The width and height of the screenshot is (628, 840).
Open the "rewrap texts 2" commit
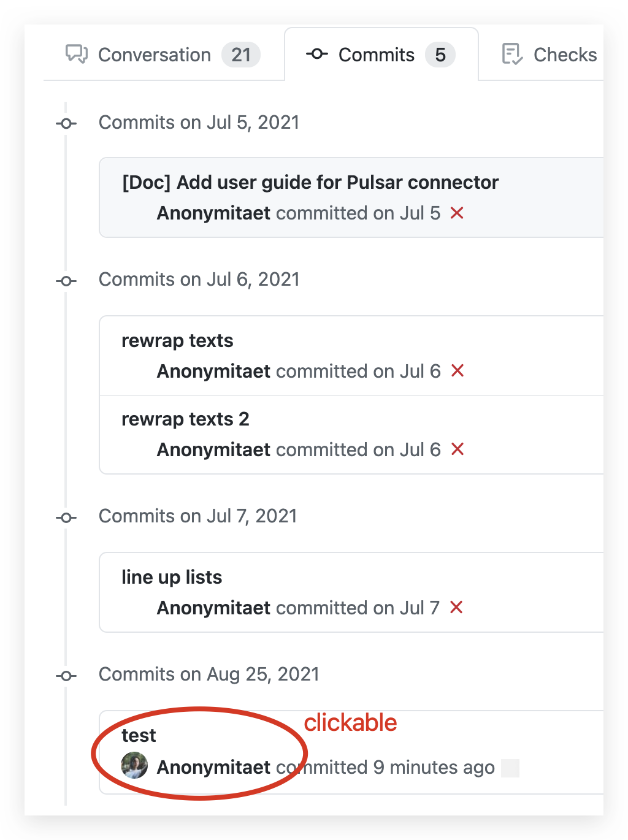point(185,419)
